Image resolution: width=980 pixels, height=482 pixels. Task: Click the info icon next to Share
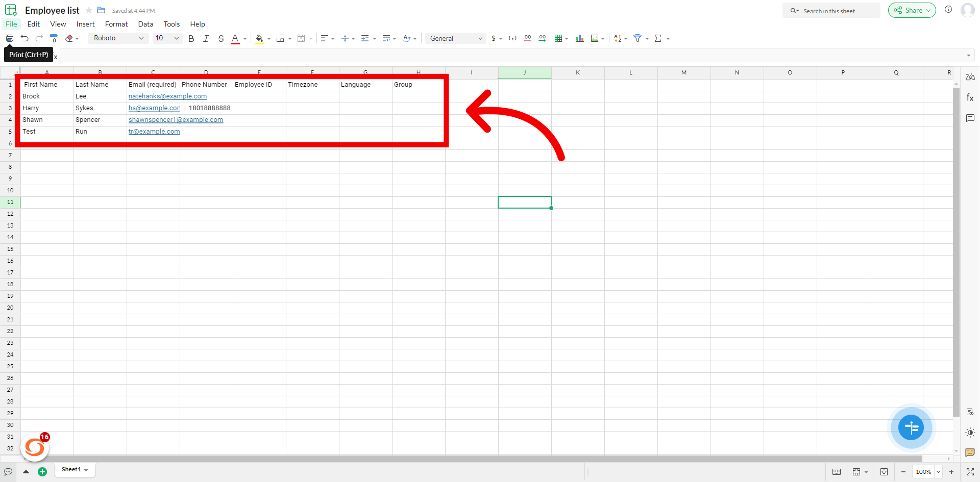coord(948,10)
